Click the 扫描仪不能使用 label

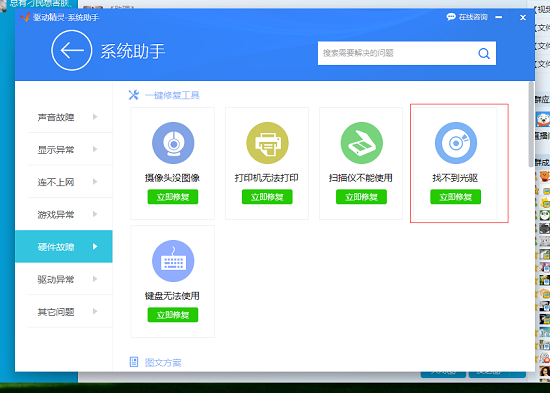[x=361, y=178]
